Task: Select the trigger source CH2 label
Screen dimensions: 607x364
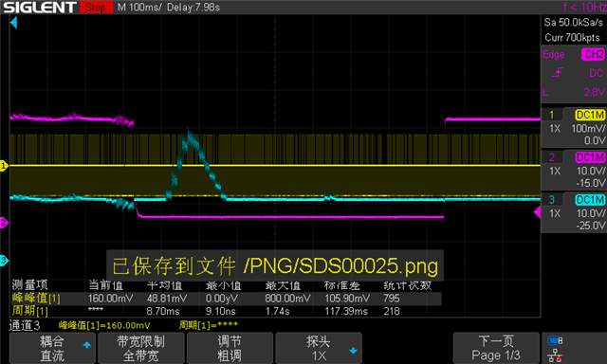Action: [593, 54]
